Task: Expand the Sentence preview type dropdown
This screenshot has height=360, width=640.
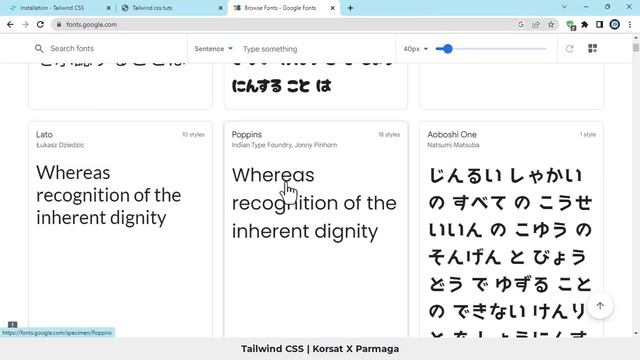Action: (x=213, y=49)
